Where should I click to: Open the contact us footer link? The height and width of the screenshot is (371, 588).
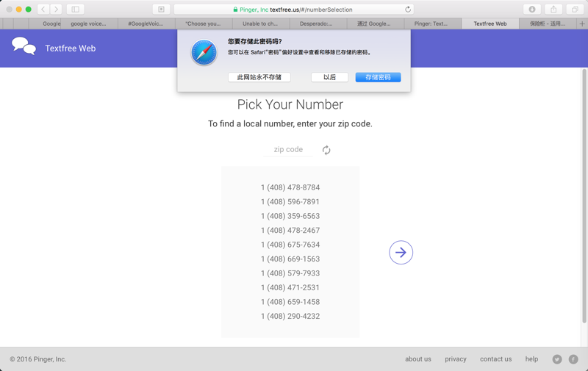[495, 359]
